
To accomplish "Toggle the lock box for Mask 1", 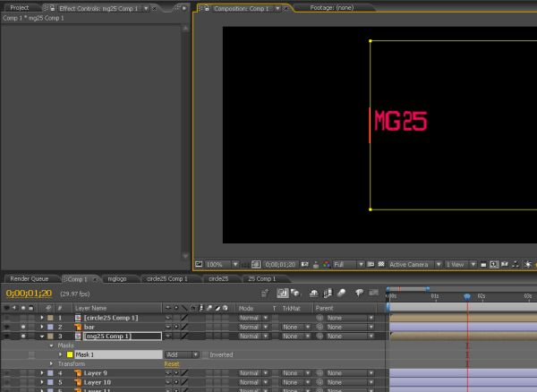I will click(31, 354).
